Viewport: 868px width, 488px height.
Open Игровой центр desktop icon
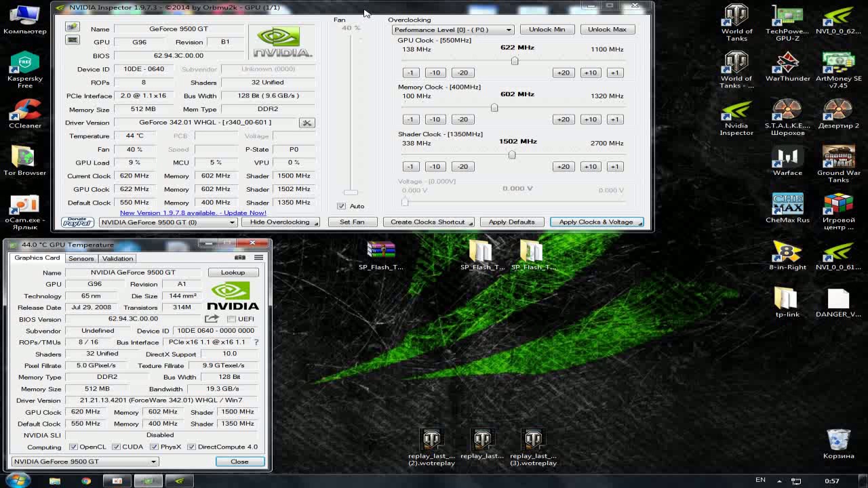[838, 211]
